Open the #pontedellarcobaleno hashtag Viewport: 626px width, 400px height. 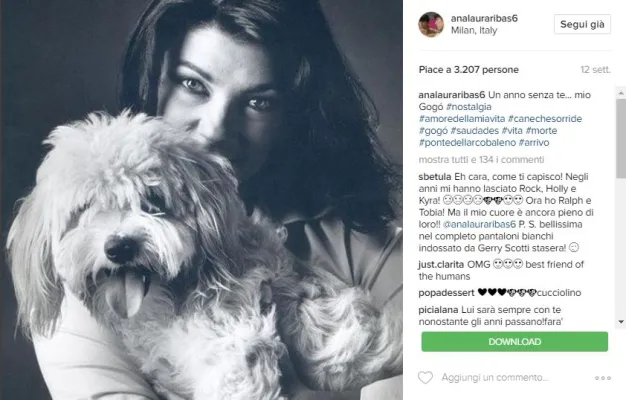467,143
